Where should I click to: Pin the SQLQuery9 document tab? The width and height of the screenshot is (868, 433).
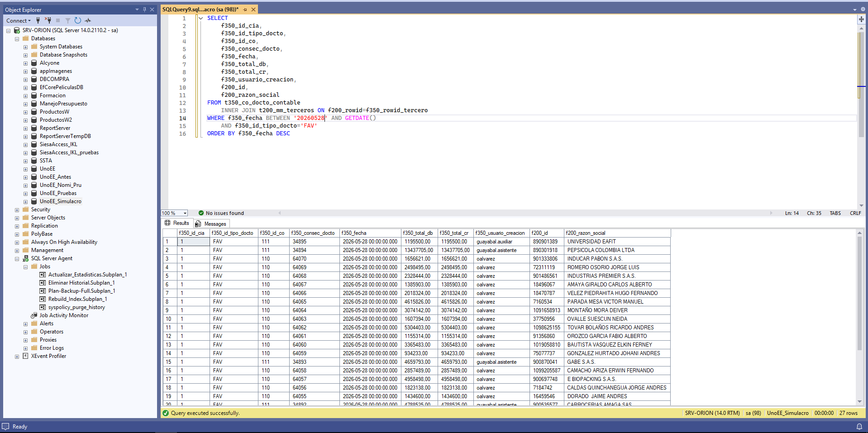pos(245,10)
